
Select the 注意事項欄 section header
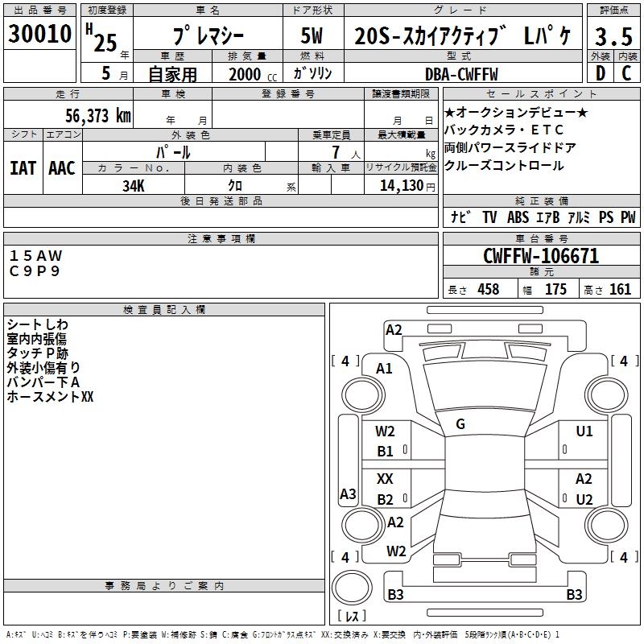(221, 238)
